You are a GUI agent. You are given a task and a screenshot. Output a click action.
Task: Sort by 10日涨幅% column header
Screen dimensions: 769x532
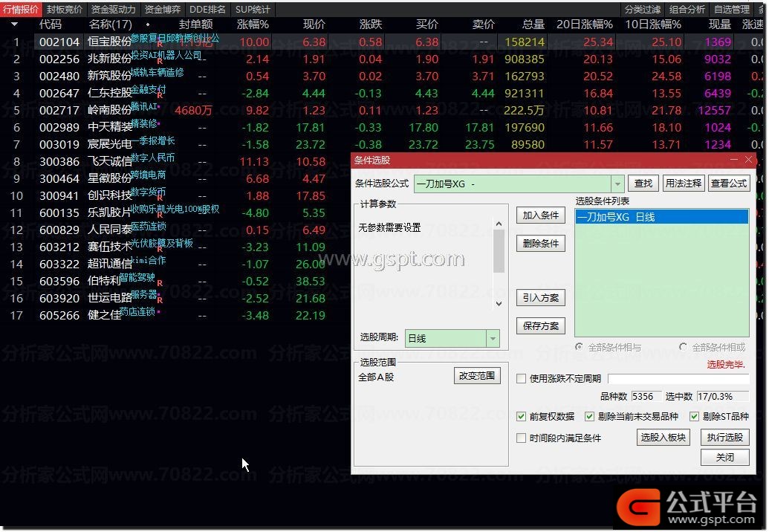point(653,25)
